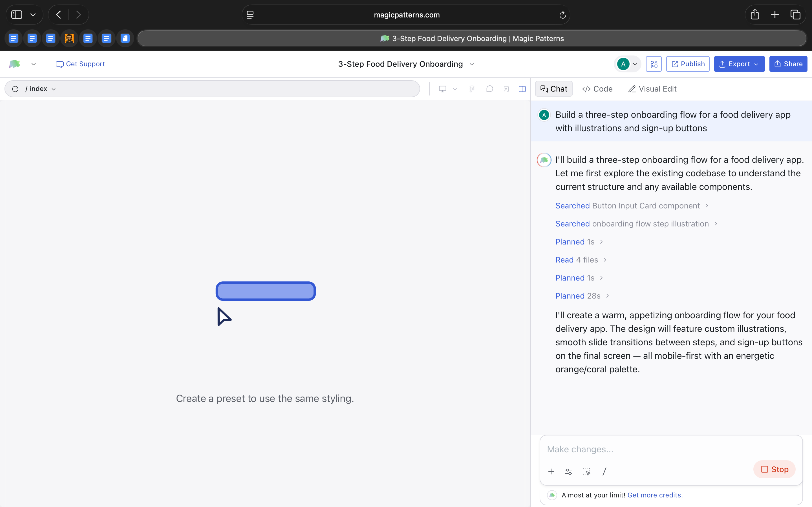Viewport: 812px width, 507px height.
Task: Toggle the Safari sidebar button
Action: click(x=17, y=15)
